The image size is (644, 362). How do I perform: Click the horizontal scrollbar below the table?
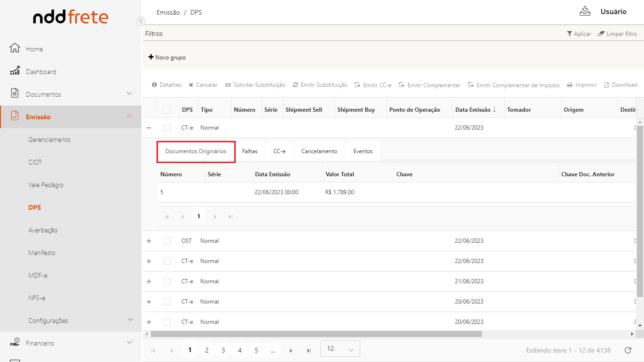click(x=316, y=334)
